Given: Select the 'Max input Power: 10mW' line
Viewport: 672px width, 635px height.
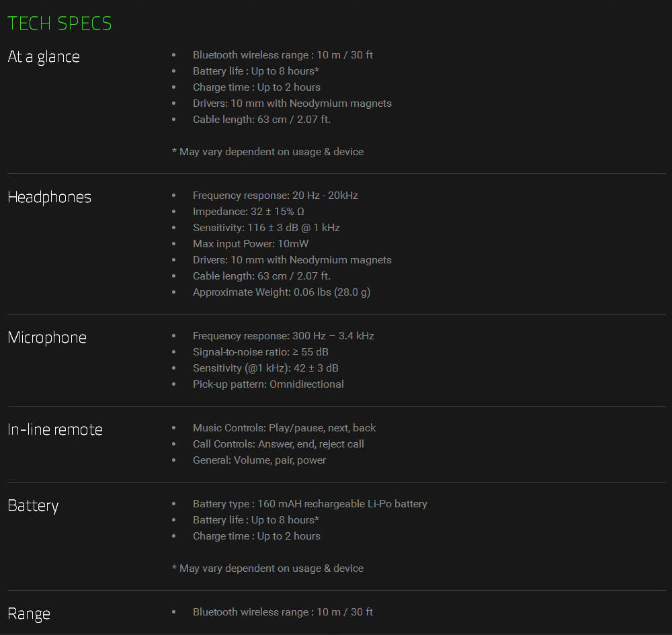Looking at the screenshot, I should 250,243.
